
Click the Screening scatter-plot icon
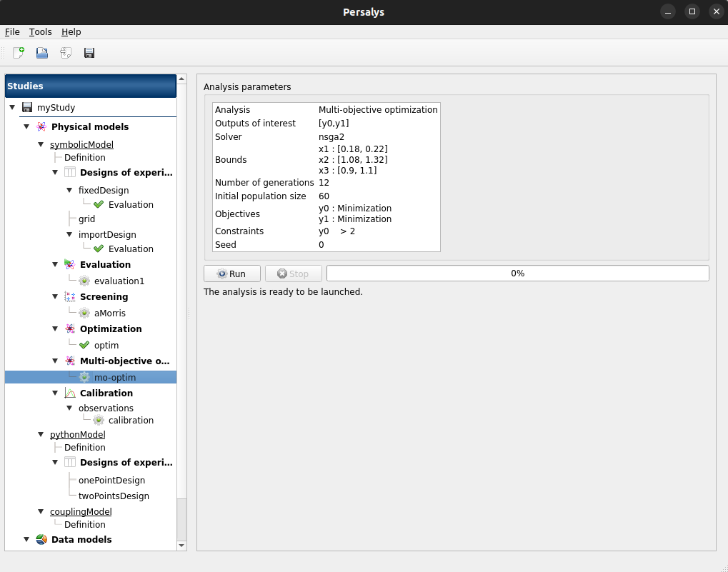point(70,297)
